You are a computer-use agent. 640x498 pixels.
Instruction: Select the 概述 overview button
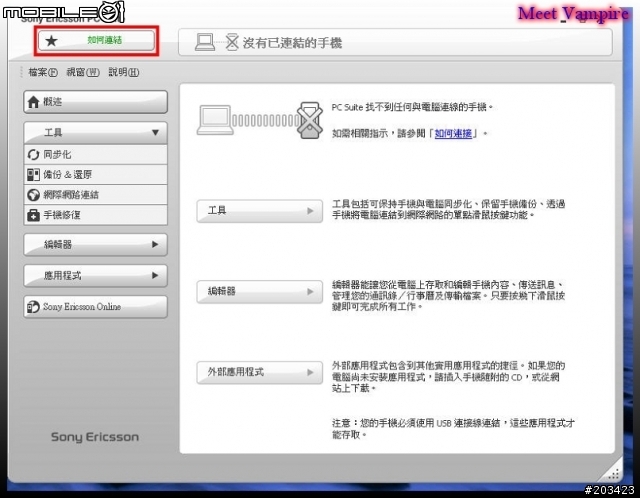pos(96,102)
